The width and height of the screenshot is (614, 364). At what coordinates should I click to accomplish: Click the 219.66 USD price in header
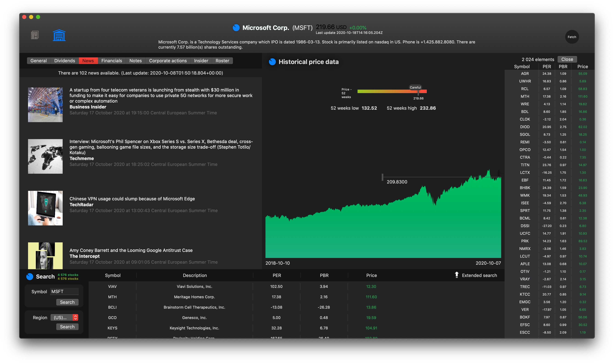[x=331, y=27]
